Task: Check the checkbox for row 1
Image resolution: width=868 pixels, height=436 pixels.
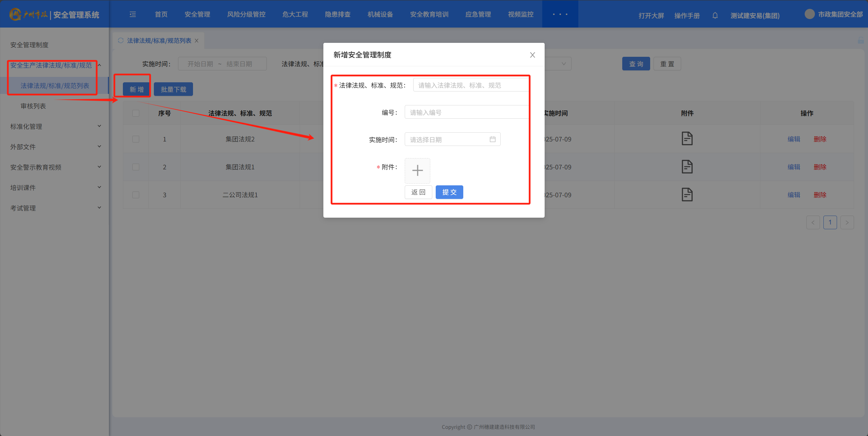Action: pos(136,139)
